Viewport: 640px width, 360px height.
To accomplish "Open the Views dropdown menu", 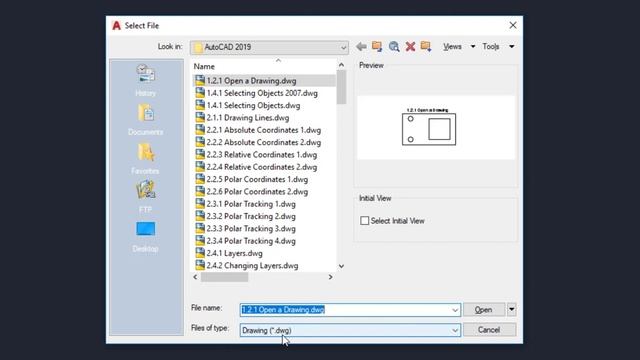I will 459,47.
